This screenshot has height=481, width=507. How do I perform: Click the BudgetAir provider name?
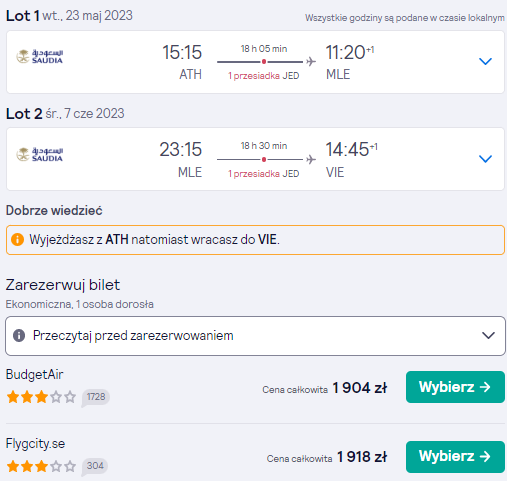pos(35,375)
